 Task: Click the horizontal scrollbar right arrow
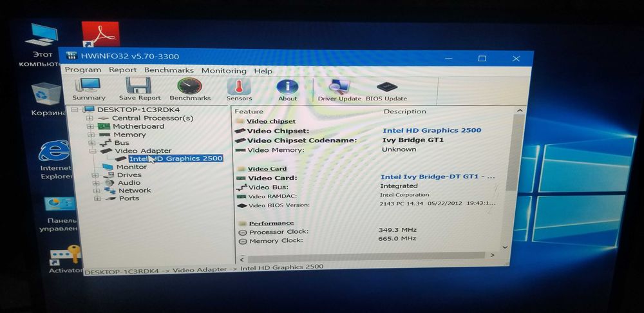[493, 255]
